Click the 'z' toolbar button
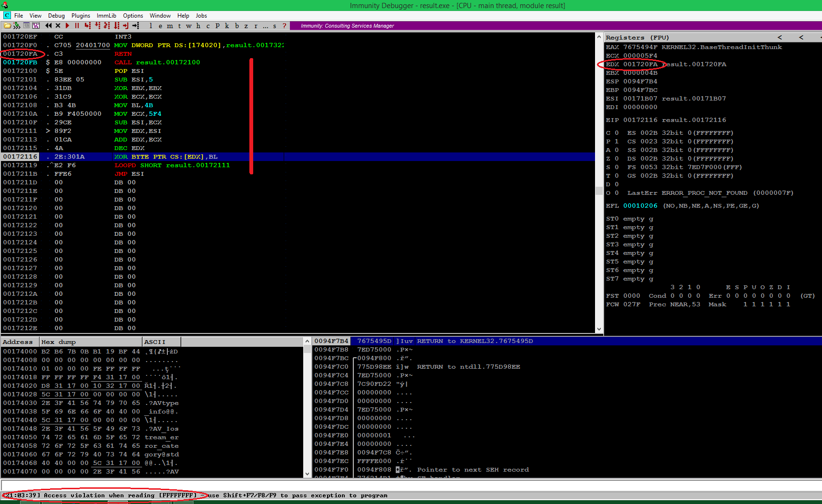822x504 pixels. [247, 26]
